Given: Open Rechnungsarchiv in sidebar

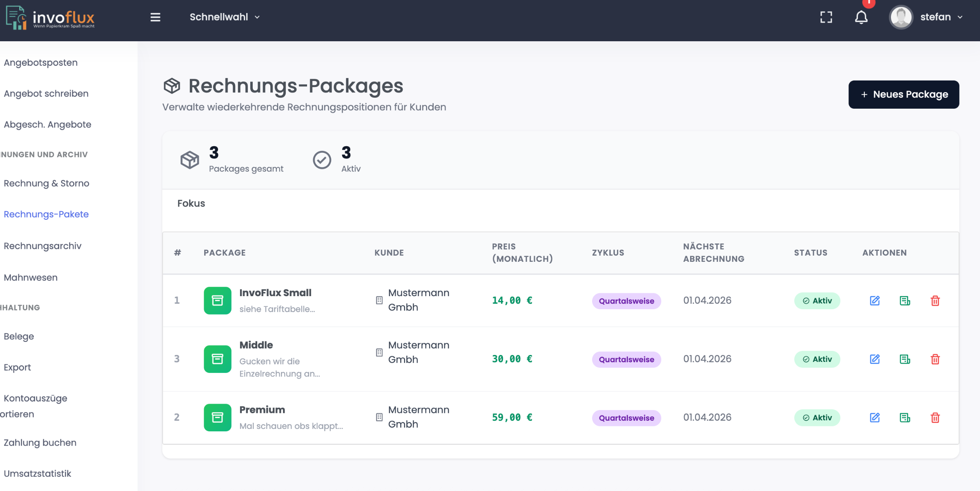Looking at the screenshot, I should [42, 246].
